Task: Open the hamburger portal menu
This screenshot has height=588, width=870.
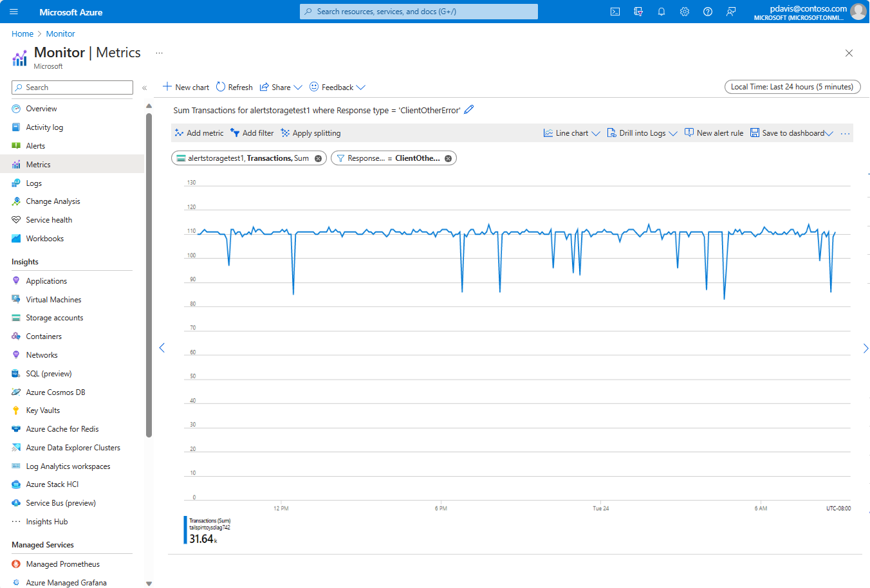Action: pos(14,12)
